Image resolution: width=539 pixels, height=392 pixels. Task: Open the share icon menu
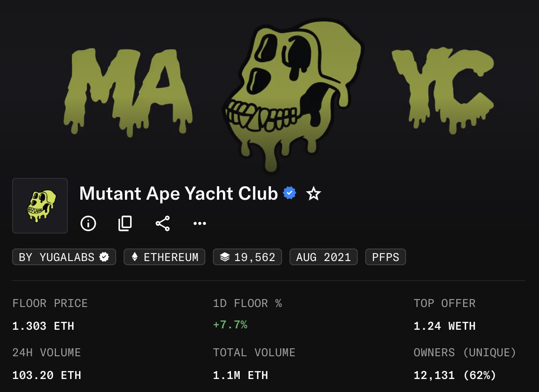pyautogui.click(x=163, y=223)
